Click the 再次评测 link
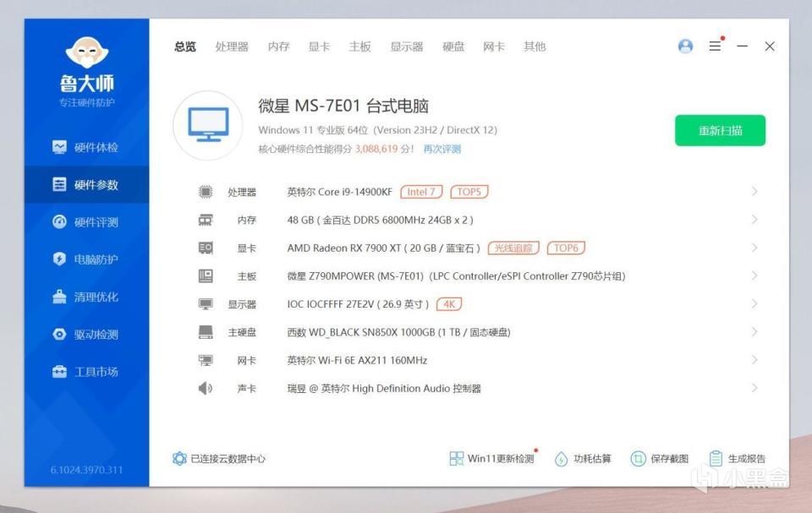Screen dimensions: 812x513 click(x=442, y=149)
